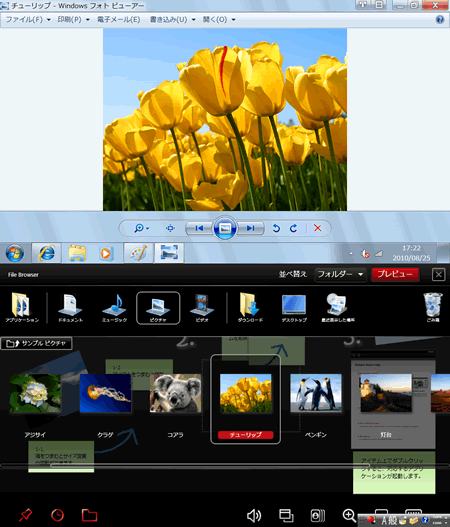
Task: Close the File Browser panel
Action: pos(439,275)
